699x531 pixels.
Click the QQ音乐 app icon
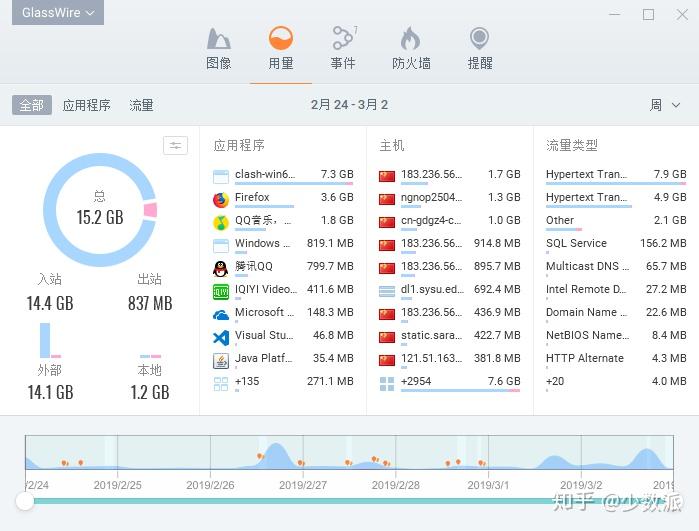(x=221, y=223)
